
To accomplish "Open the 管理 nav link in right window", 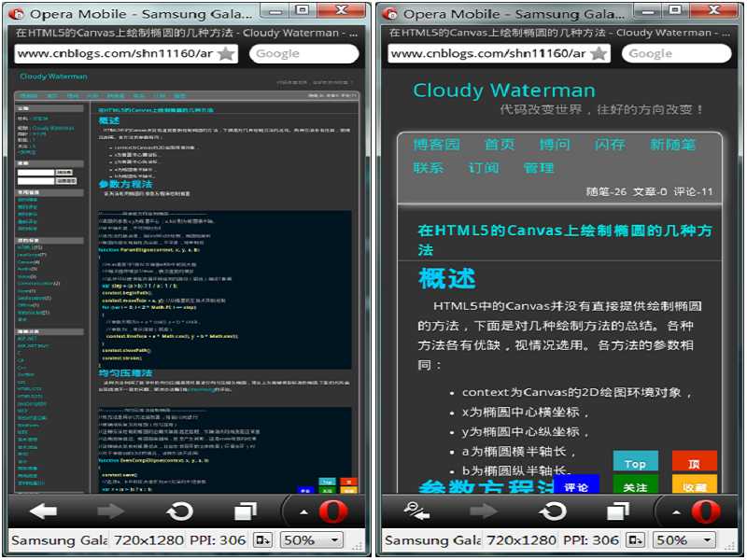I will pos(539,168).
